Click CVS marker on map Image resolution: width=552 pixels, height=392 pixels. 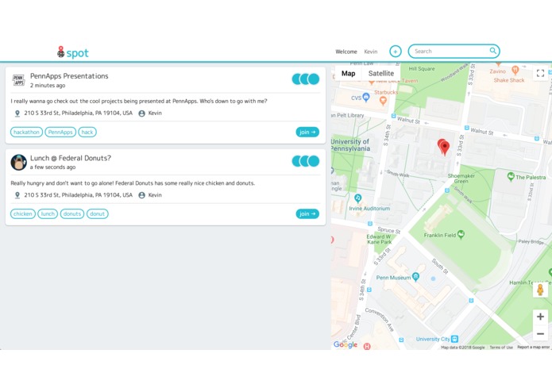[x=366, y=97]
